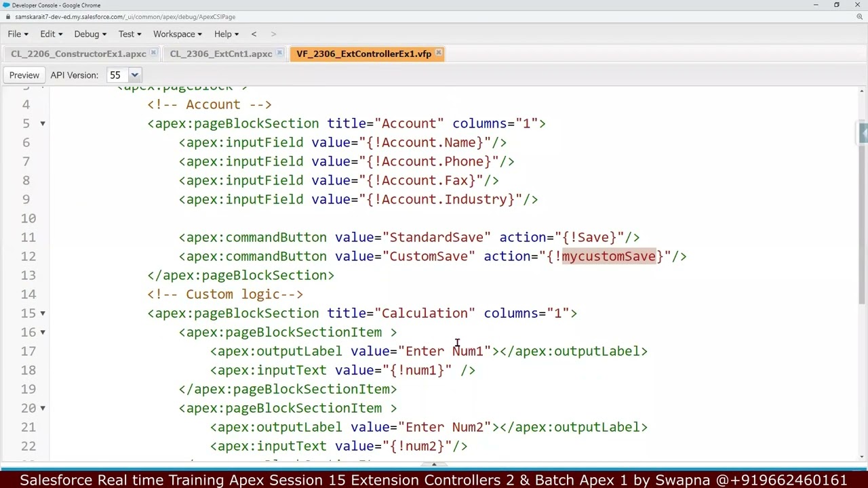
Task: Click the {!num1} expression
Action: coord(416,370)
